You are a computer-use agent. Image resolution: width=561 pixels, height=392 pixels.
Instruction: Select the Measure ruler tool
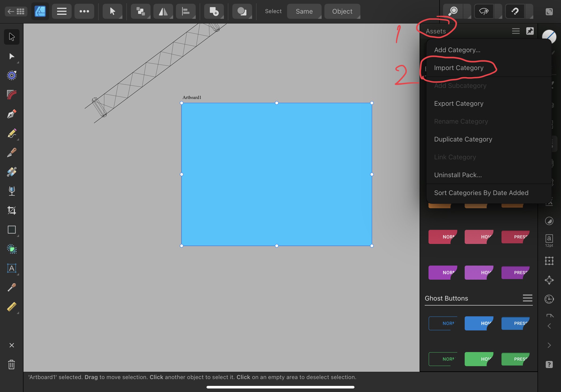click(12, 307)
